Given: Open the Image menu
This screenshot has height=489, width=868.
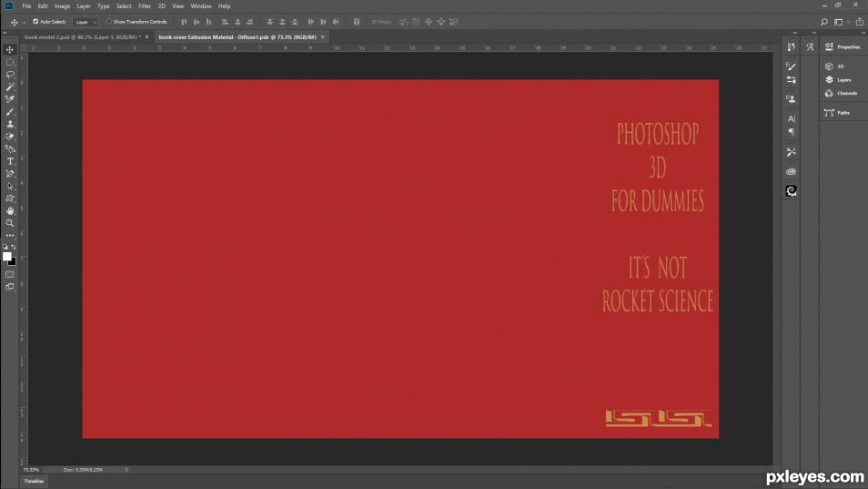Looking at the screenshot, I should [x=62, y=6].
